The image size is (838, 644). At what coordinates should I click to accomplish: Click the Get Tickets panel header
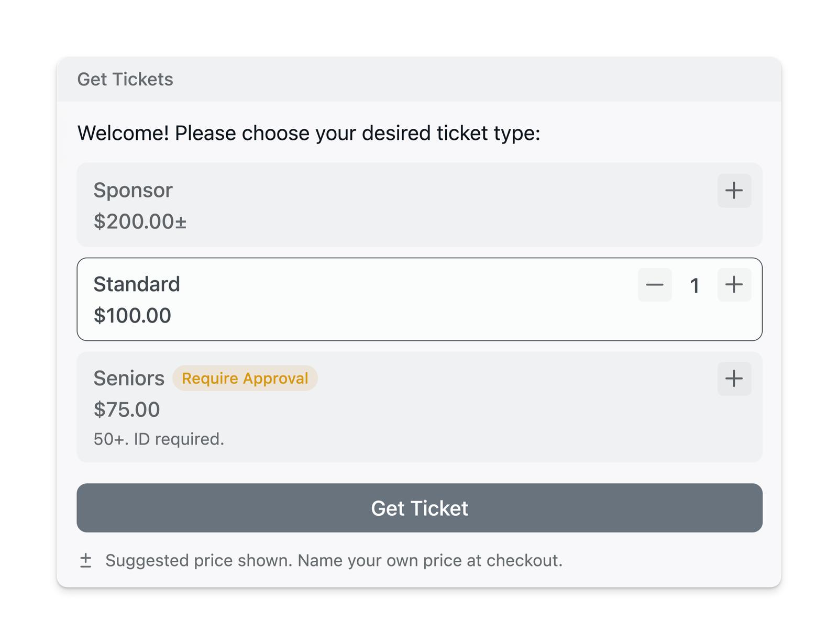[125, 80]
